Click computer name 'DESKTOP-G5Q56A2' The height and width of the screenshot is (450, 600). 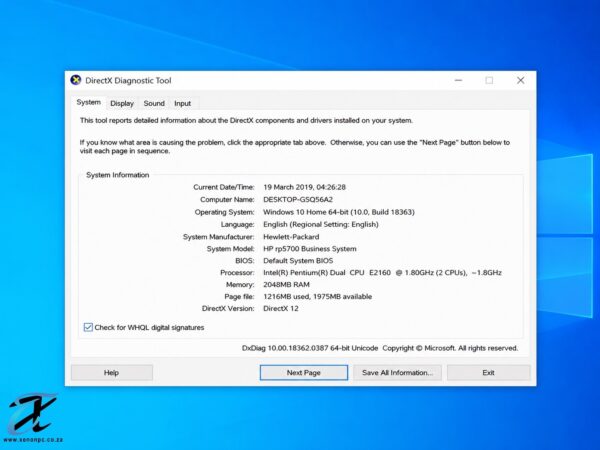point(298,199)
